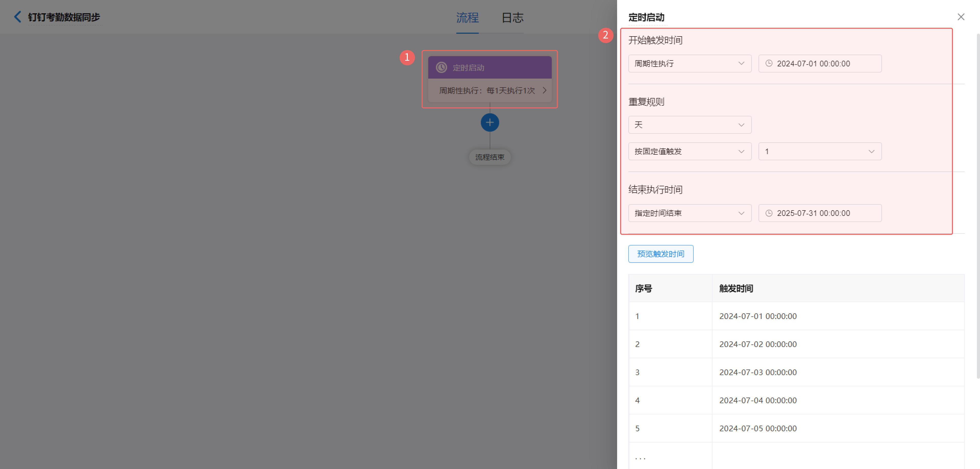Click the 开始触发时间 section label
Screen dimensions: 980x469
click(x=655, y=40)
